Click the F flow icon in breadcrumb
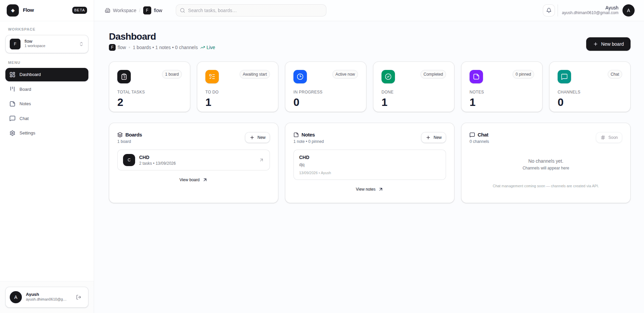This screenshot has height=313, width=644. pos(147,10)
